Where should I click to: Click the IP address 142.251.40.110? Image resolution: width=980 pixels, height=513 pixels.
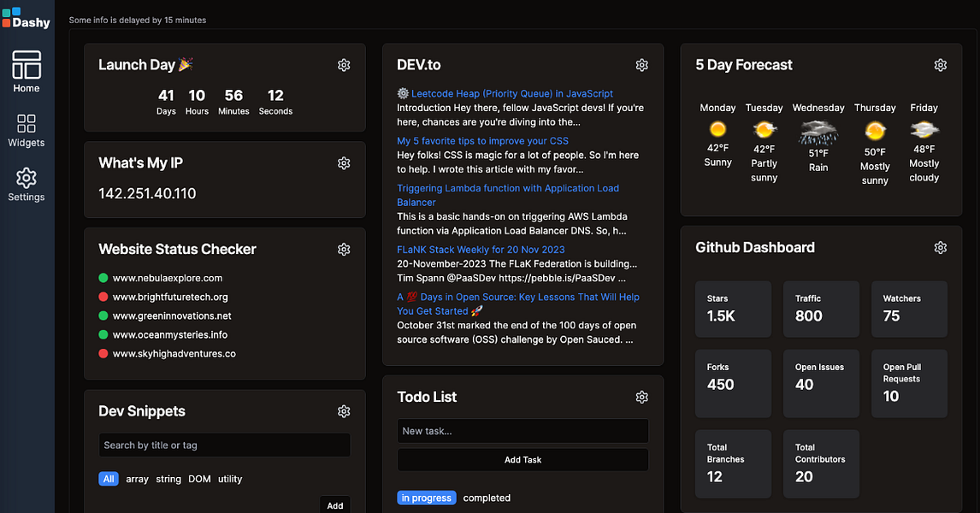147,194
